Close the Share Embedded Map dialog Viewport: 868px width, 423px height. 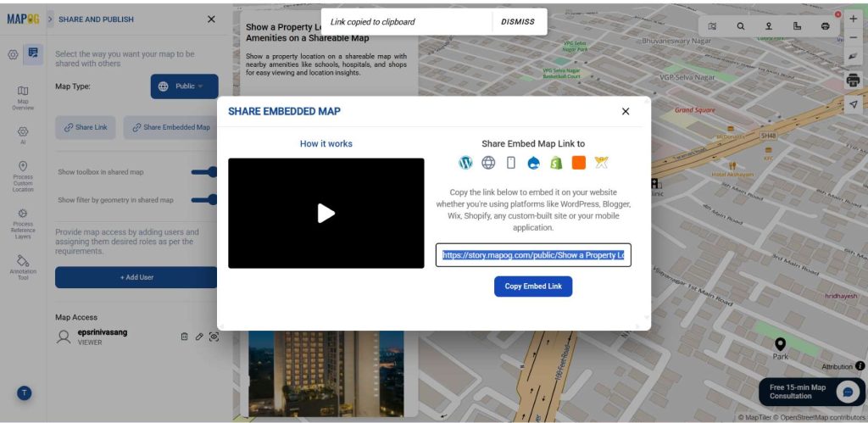[x=626, y=111]
